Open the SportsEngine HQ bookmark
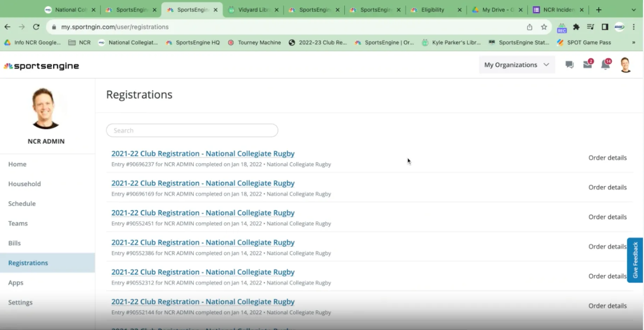This screenshot has width=644, height=330. pos(193,42)
